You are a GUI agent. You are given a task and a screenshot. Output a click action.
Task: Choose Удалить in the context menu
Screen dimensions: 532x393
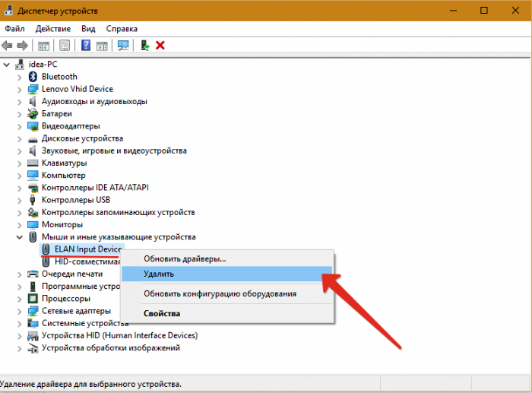pyautogui.click(x=227, y=274)
